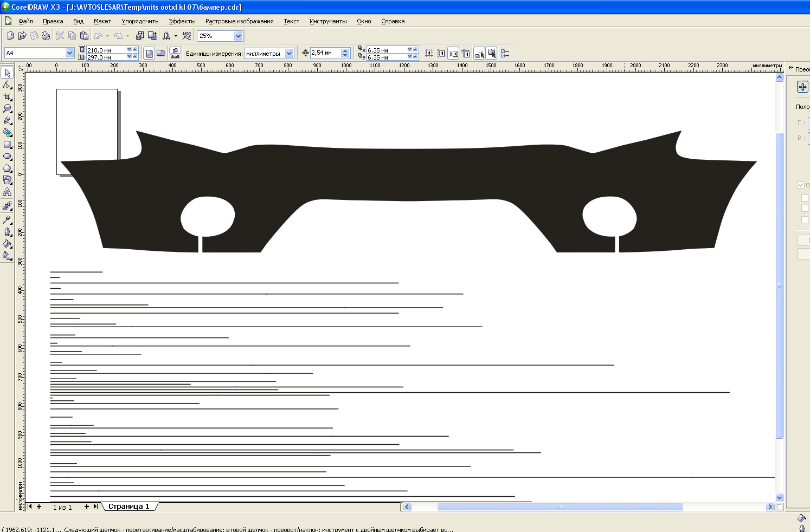Select the Interactive Fill tool
The height and width of the screenshot is (532, 810).
(x=8, y=256)
